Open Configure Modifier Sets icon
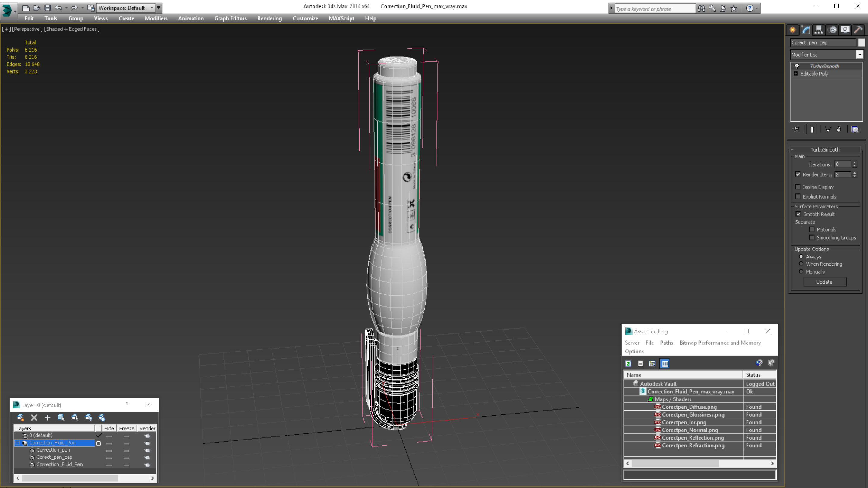 click(x=855, y=129)
